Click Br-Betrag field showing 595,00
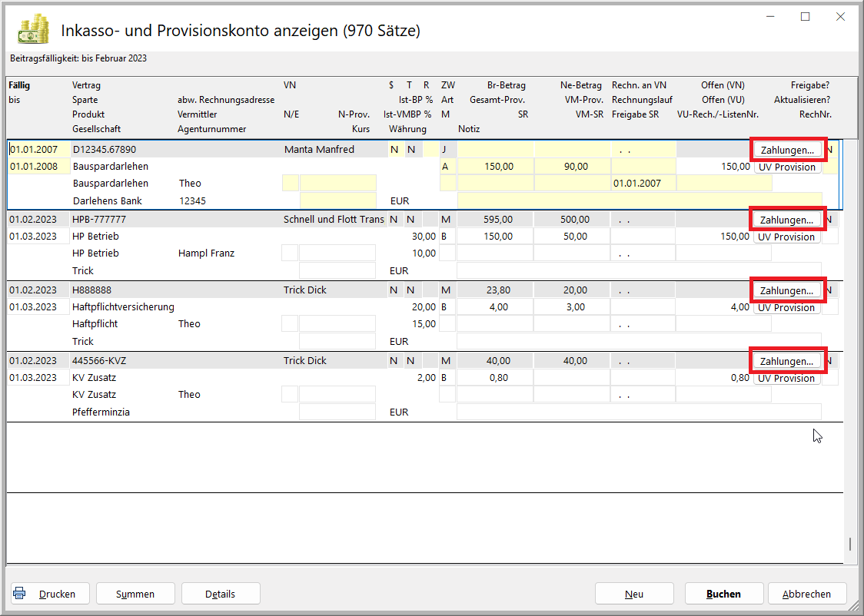 point(495,220)
